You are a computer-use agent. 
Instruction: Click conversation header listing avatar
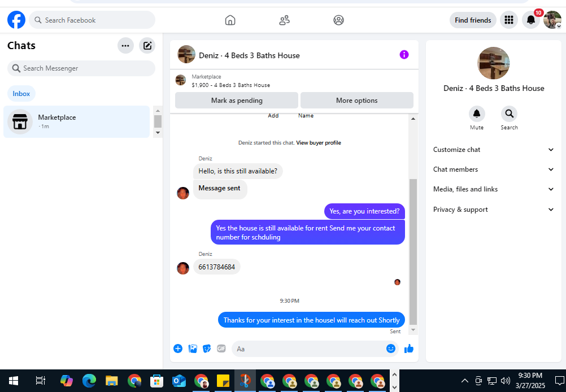pos(186,54)
